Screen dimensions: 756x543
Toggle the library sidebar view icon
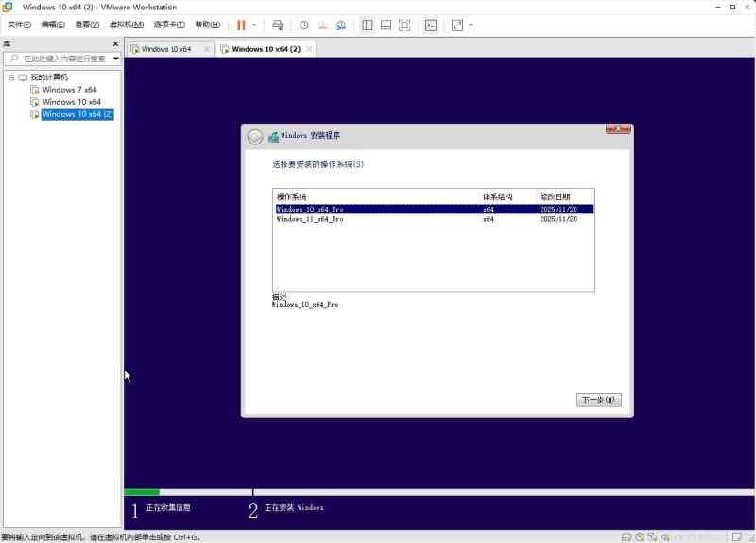(368, 25)
